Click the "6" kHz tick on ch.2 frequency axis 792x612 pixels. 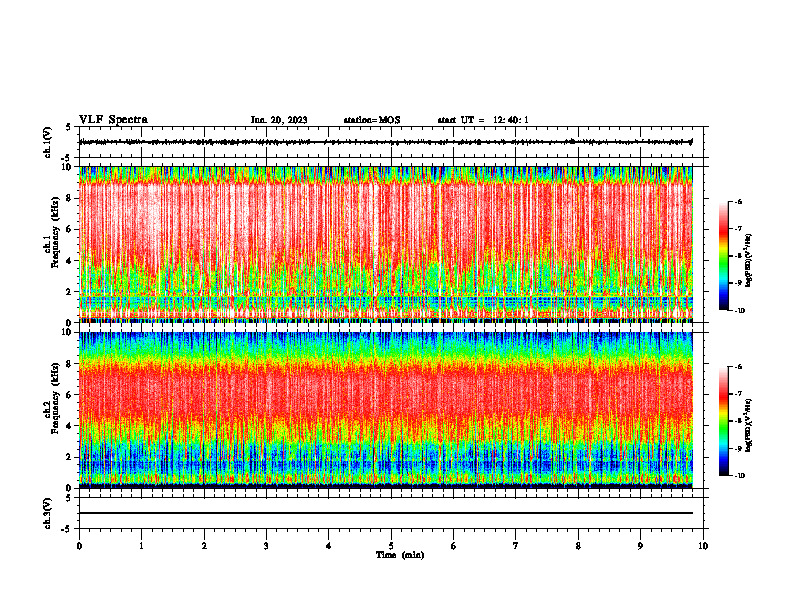(70, 395)
